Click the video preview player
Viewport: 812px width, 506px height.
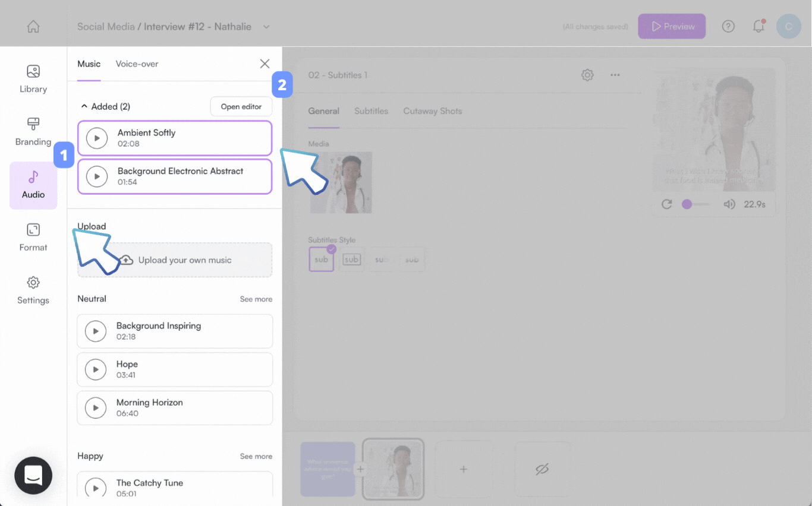[x=713, y=129]
